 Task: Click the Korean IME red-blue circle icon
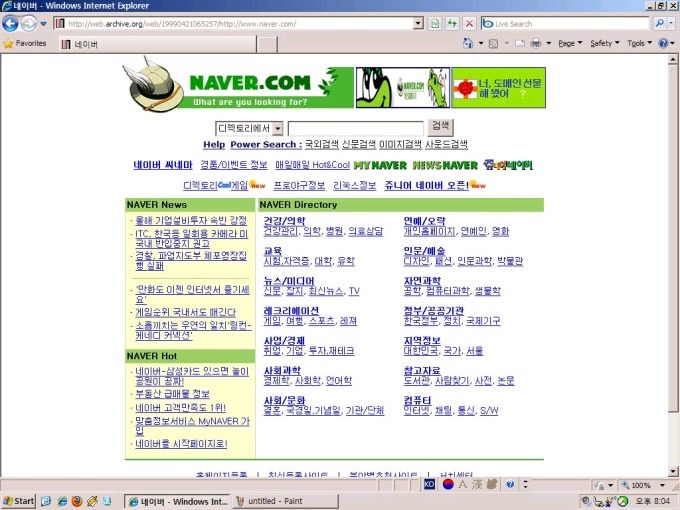click(x=448, y=484)
